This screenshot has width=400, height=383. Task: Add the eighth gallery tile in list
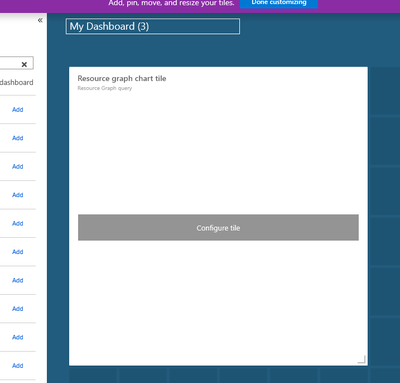(x=18, y=309)
